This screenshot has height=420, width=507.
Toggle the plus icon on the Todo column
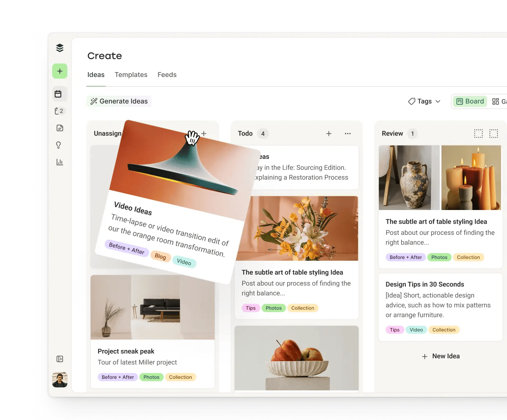point(328,133)
